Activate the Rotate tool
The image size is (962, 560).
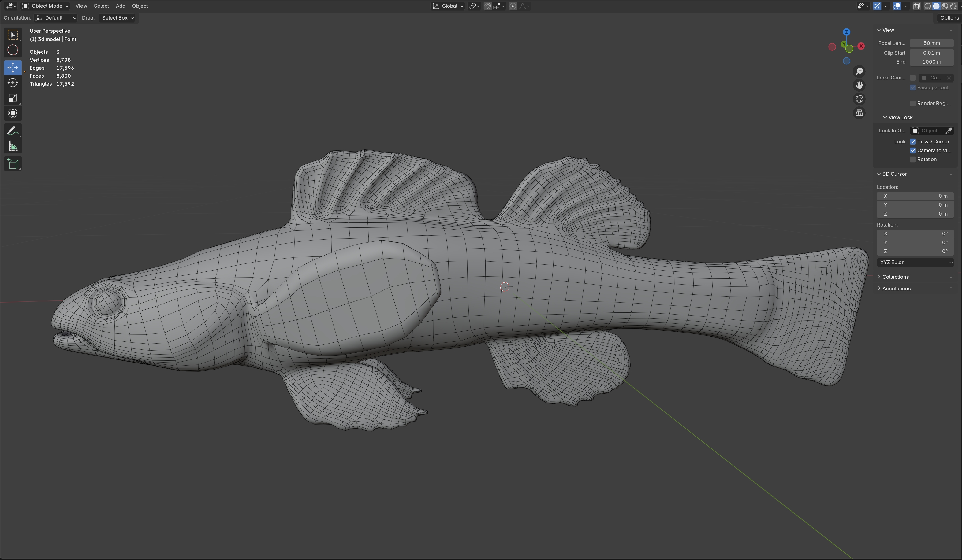tap(13, 83)
